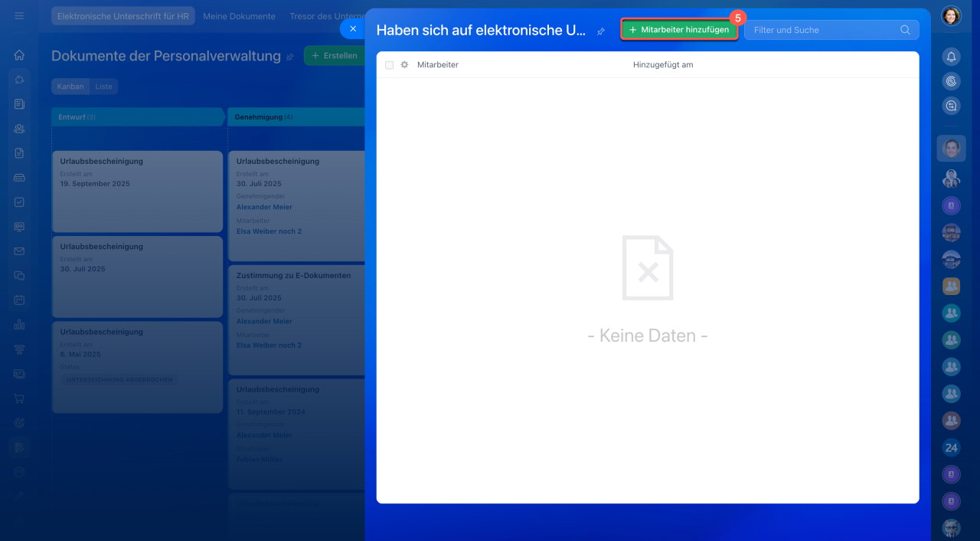Focus the Filter und Suche field

coord(831,30)
